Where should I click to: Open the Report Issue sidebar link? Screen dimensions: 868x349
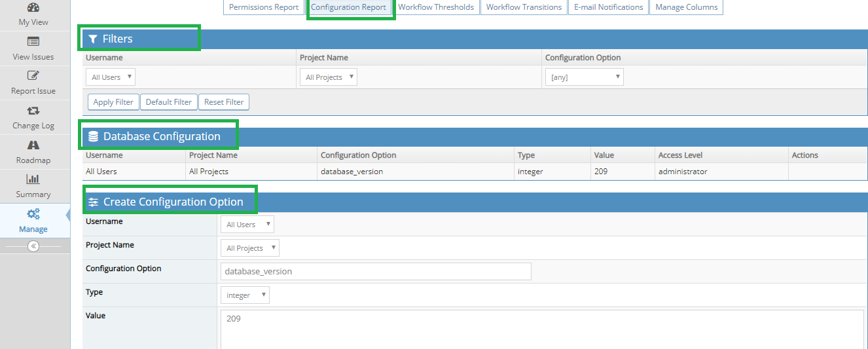point(33,91)
